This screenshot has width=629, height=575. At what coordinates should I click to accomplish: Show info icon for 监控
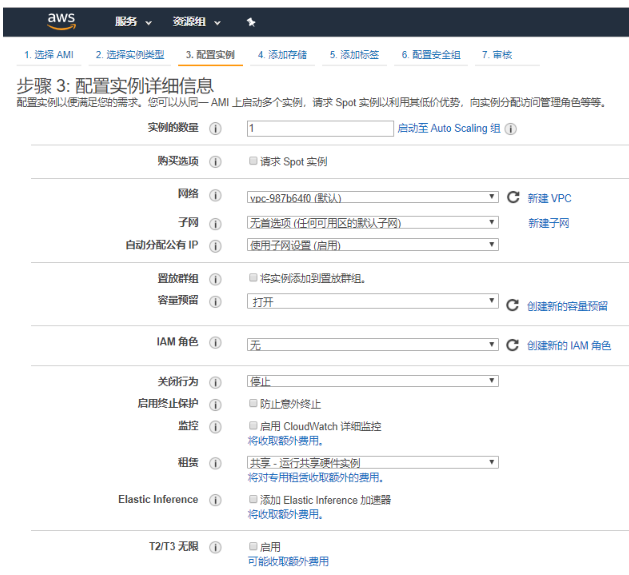[x=215, y=427]
